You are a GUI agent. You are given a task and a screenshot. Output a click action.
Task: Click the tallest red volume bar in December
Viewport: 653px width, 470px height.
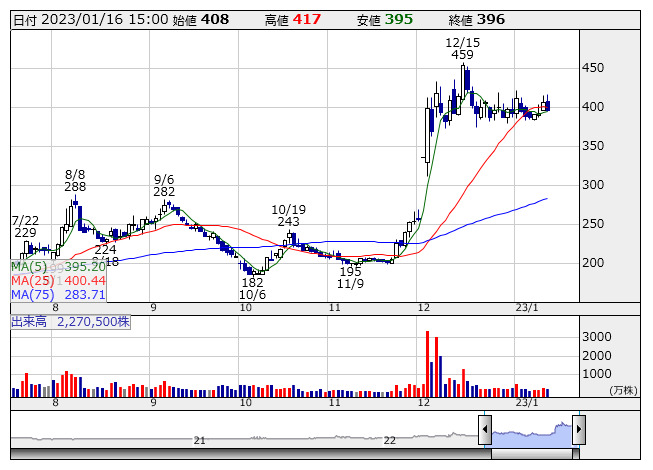[427, 364]
